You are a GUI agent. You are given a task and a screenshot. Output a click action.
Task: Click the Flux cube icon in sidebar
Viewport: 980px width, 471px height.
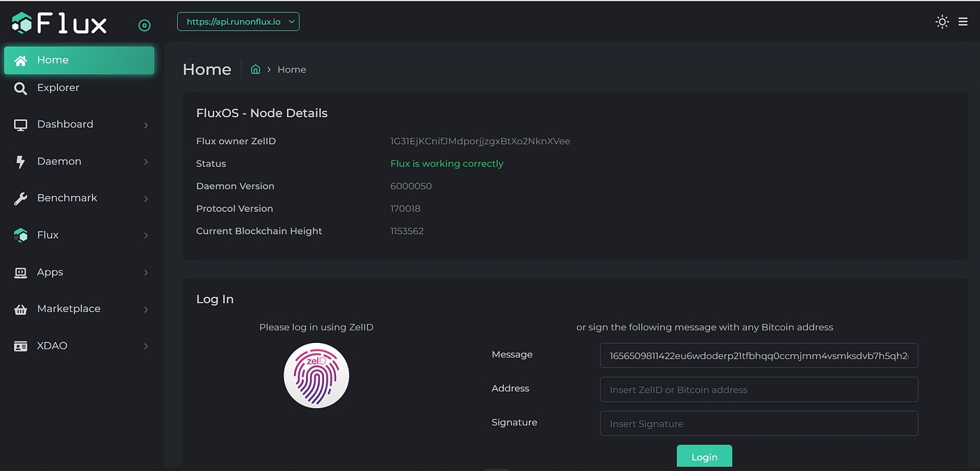[x=21, y=236]
